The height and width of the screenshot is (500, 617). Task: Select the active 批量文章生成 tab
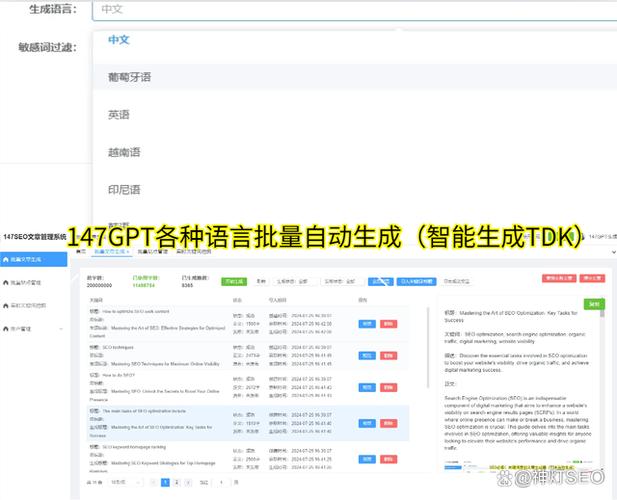(111, 251)
